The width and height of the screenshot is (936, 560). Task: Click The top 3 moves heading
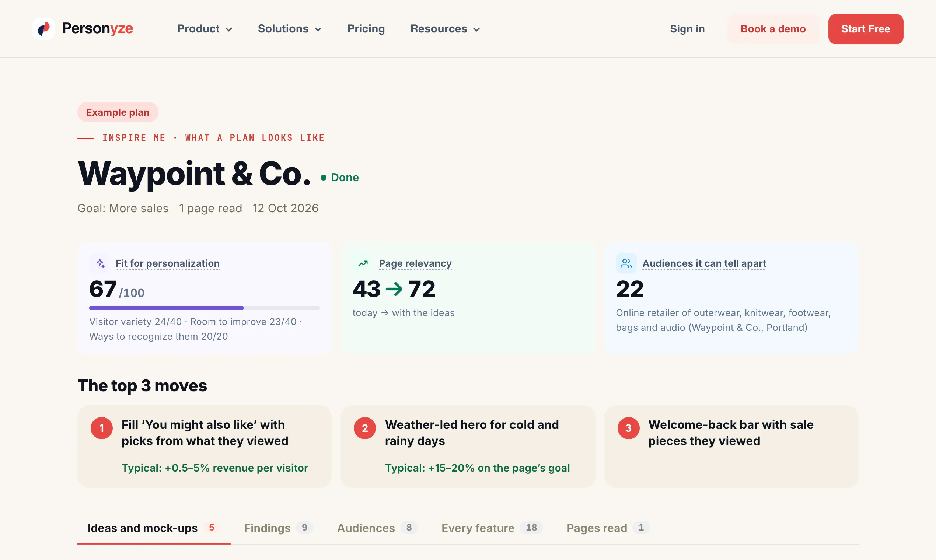pos(142,386)
